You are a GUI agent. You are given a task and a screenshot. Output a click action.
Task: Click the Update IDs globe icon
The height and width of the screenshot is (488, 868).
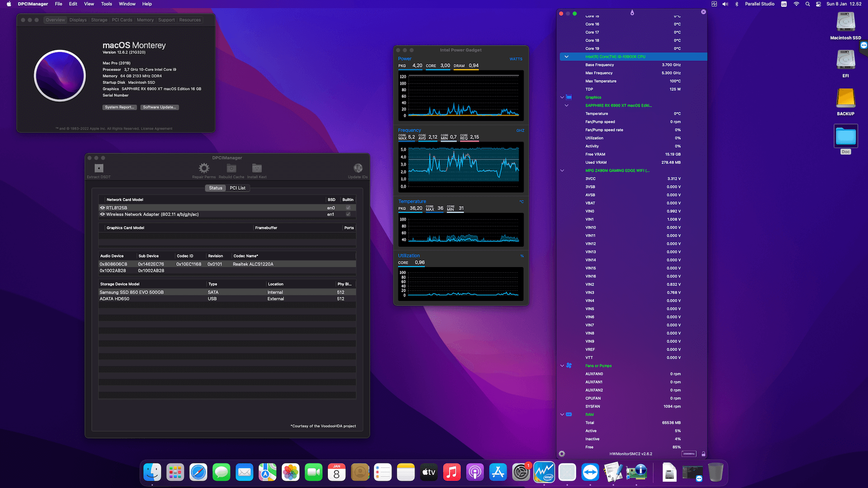358,169
